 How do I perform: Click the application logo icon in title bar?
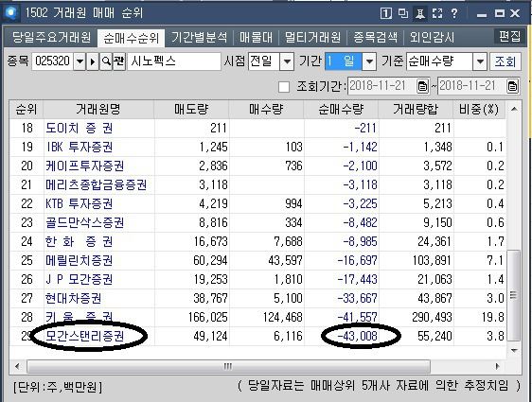point(11,12)
